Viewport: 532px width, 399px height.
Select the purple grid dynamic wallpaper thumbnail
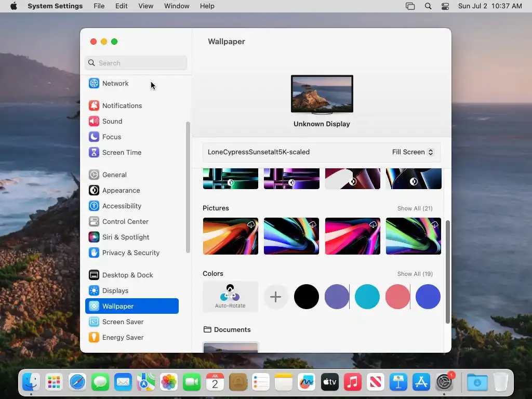(x=291, y=179)
